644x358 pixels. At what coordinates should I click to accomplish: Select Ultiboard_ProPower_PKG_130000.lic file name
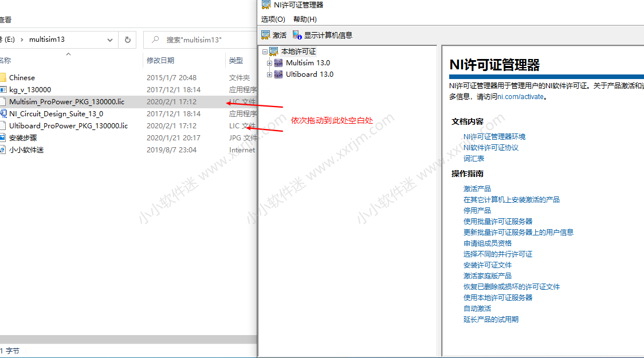69,125
